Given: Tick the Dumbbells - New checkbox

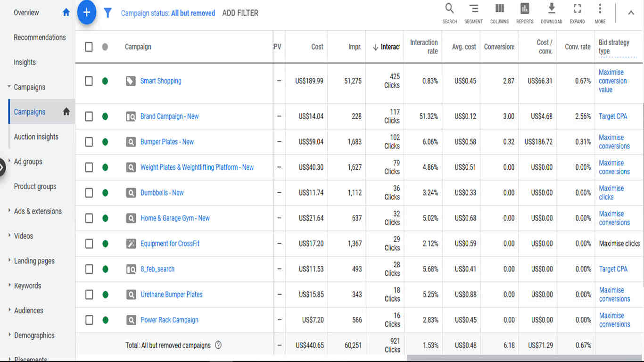Looking at the screenshot, I should coord(89,193).
